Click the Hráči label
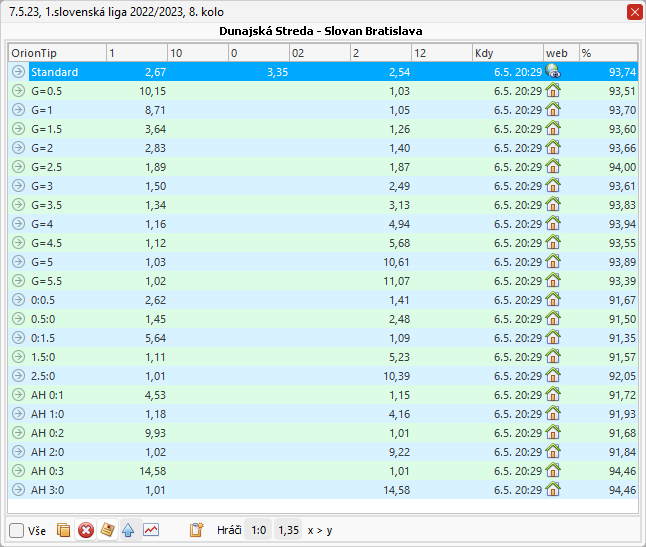Viewport: 646px width, 547px height. [229, 530]
